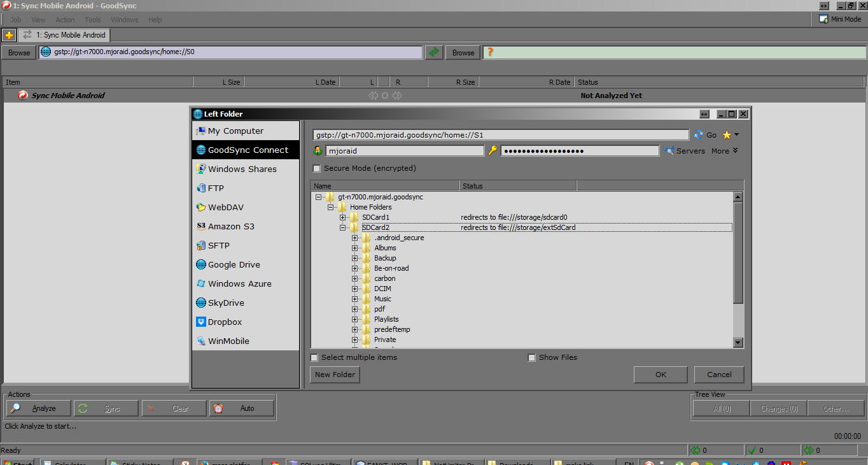Click folder tree scrollbar down arrow
The height and width of the screenshot is (465, 868).
pos(738,343)
